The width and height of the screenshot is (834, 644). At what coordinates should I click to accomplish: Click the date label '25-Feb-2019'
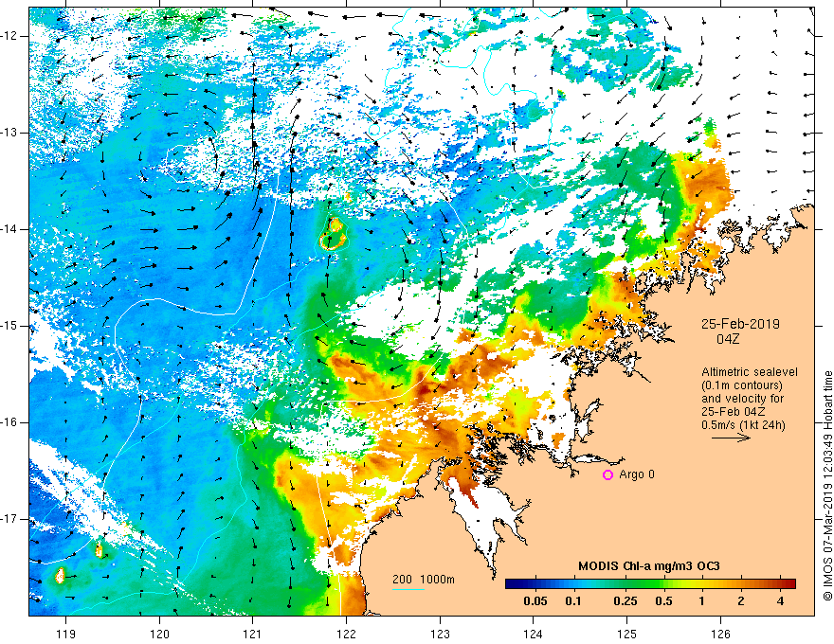740,324
